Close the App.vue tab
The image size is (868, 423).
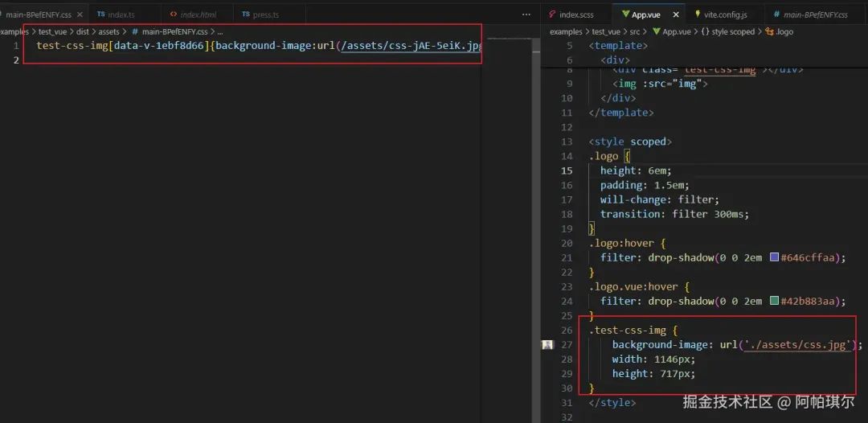pos(676,14)
